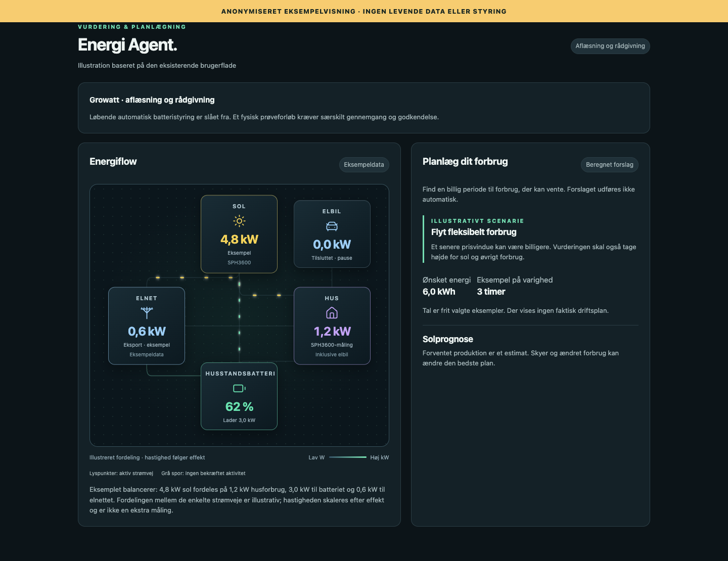Click "Grå spor: ingen bekræftet aktivitet" legend

(x=203, y=474)
